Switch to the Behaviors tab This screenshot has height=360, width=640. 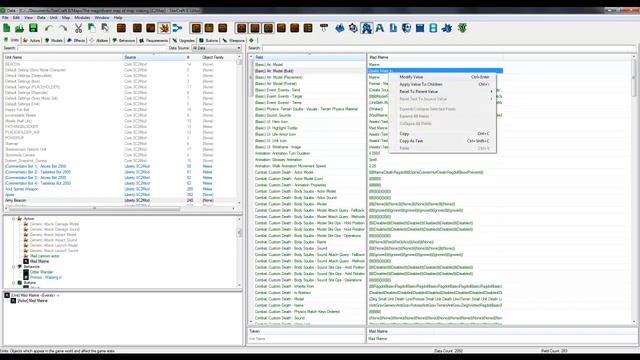tap(124, 40)
